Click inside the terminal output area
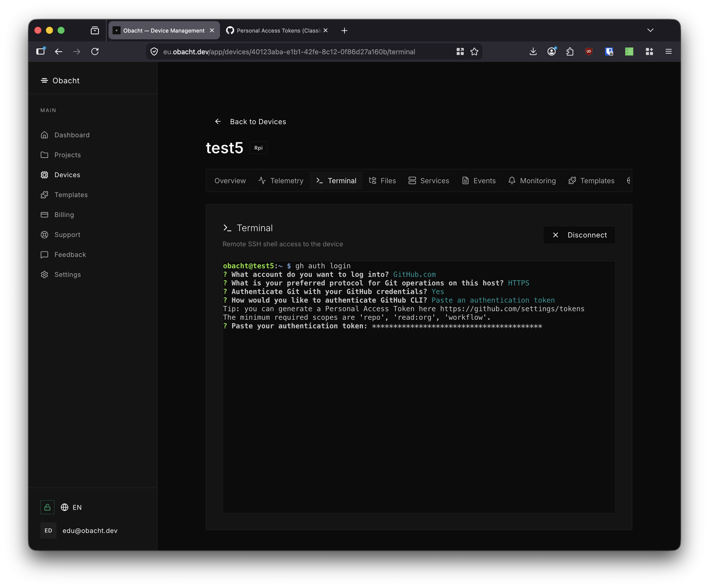Screen dimensions: 709x588 click(419, 387)
